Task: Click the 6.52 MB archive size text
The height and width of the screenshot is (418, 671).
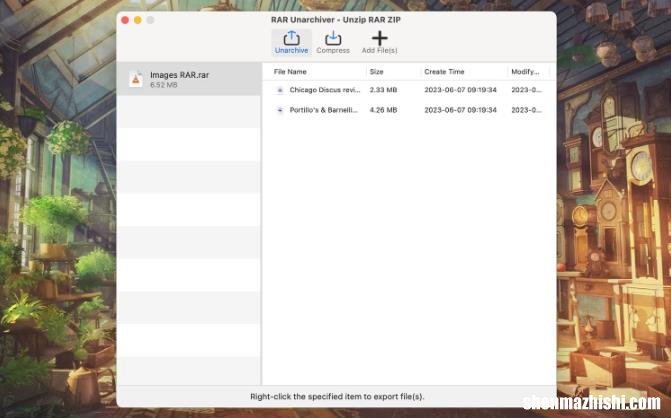Action: (163, 85)
